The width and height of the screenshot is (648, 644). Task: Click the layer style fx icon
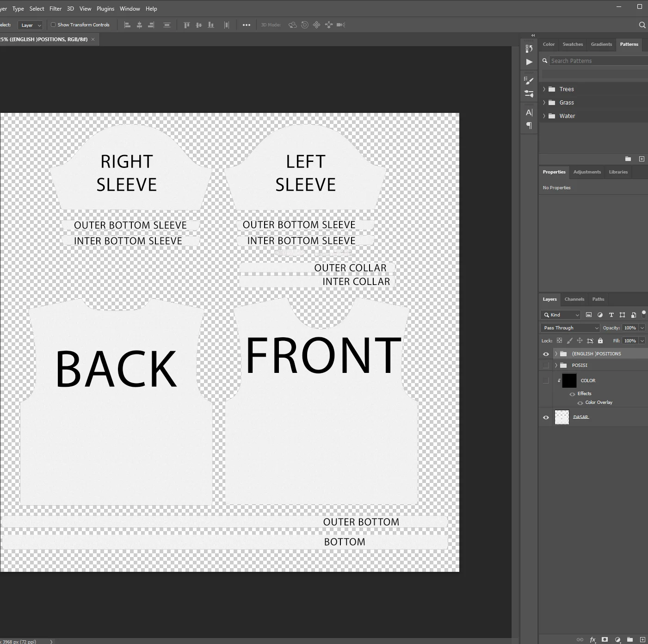pyautogui.click(x=592, y=640)
